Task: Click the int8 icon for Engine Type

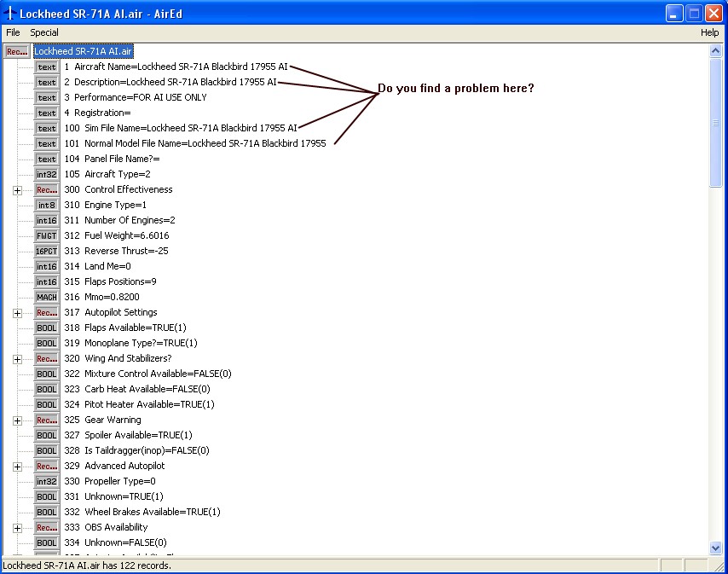Action: [x=47, y=205]
